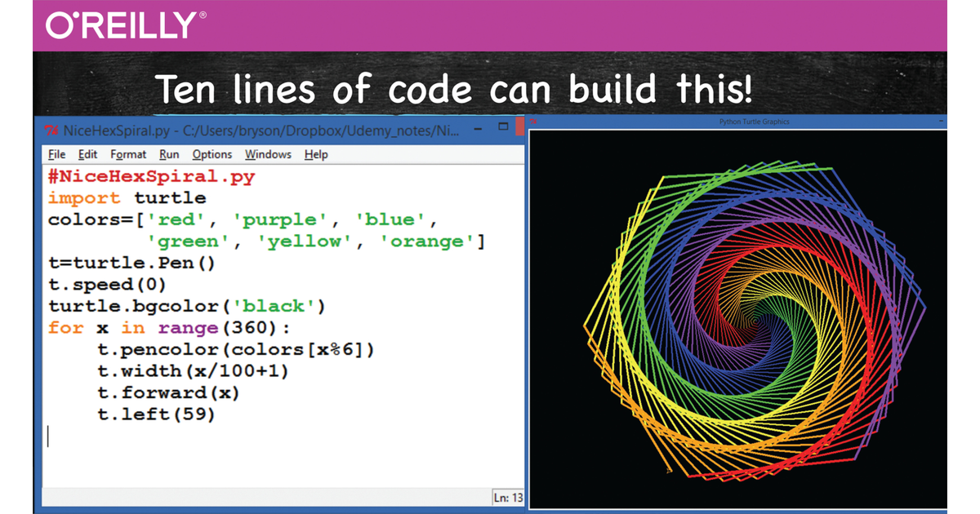Open the Run menu to execute the script
The width and height of the screenshot is (980, 514).
click(x=169, y=154)
